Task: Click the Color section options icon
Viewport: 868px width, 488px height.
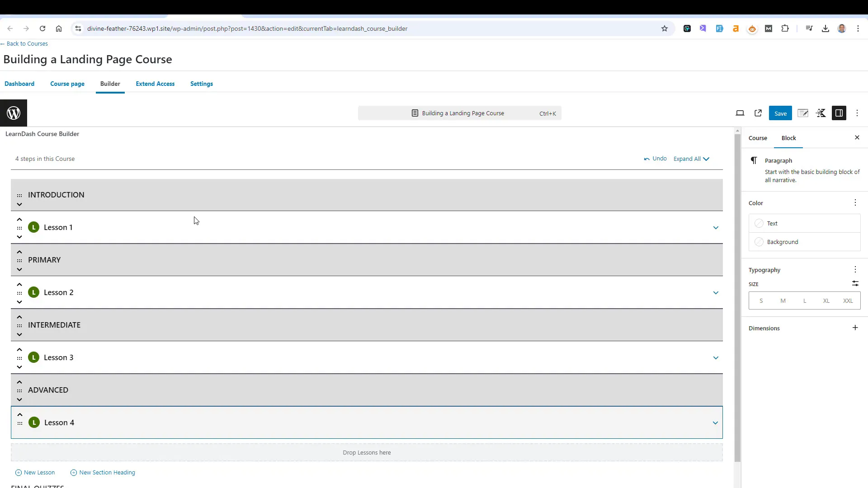Action: click(x=855, y=202)
